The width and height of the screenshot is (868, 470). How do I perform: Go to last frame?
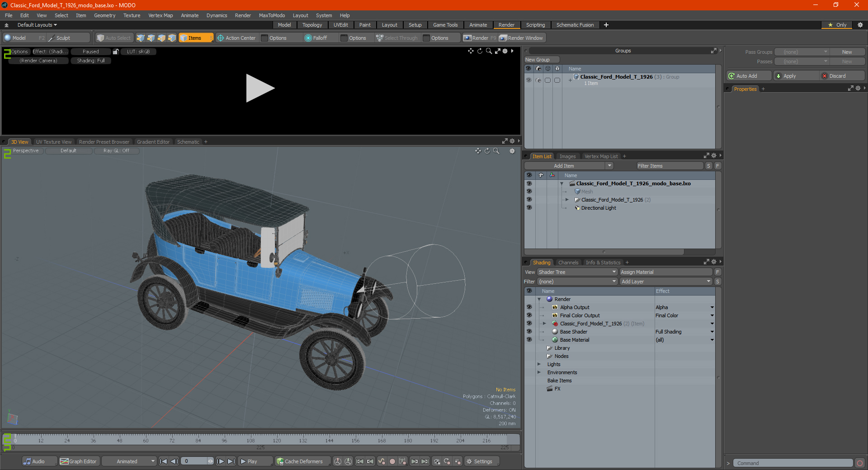click(x=231, y=461)
